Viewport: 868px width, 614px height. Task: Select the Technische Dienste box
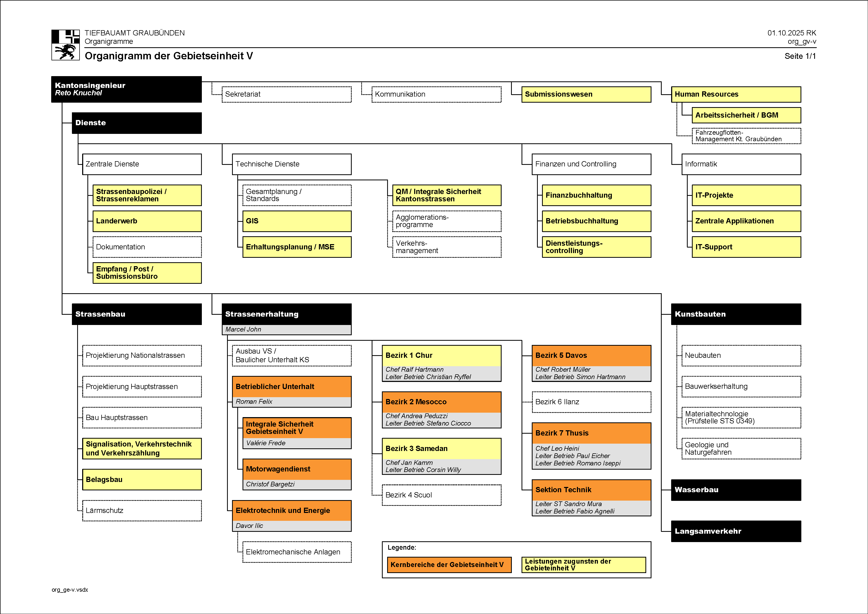291,164
